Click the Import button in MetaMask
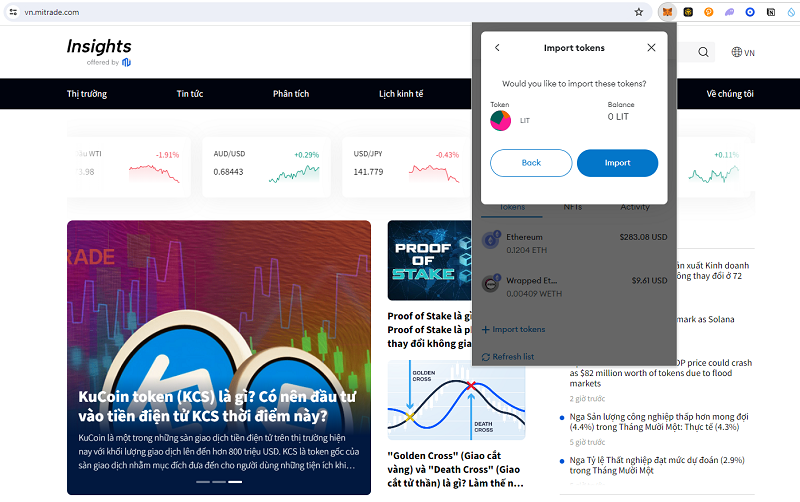Viewport: 800px width, 502px height. (x=617, y=163)
